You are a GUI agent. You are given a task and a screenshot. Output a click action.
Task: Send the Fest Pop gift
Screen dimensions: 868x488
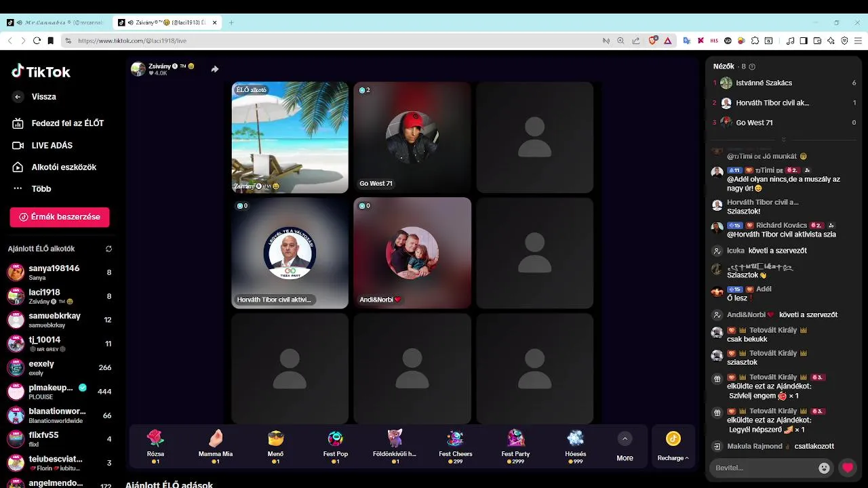[336, 445]
